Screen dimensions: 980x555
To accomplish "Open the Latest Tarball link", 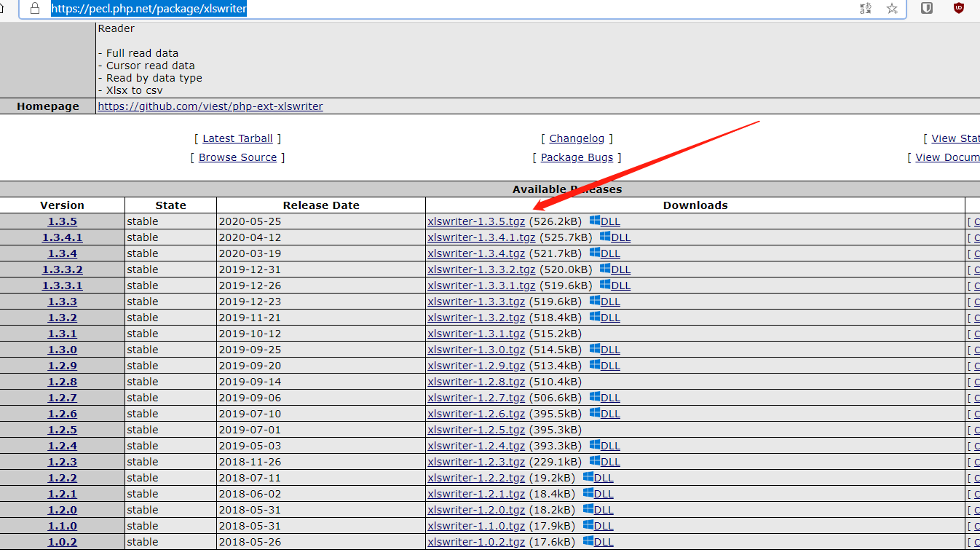I will (237, 138).
